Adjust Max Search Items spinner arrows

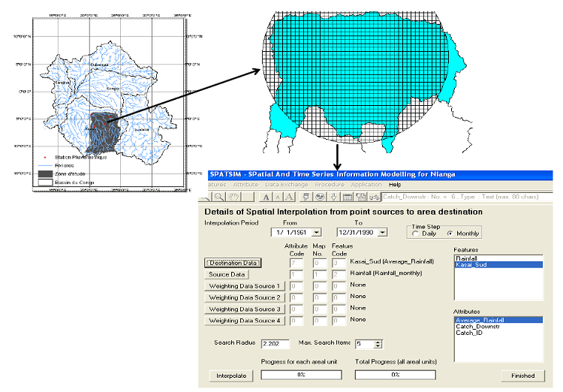[x=378, y=344]
